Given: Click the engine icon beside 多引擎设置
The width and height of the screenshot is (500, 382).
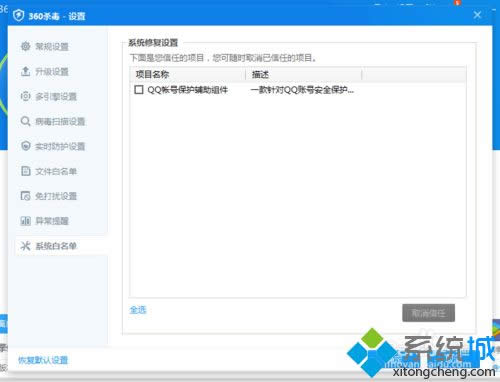Looking at the screenshot, I should click(x=26, y=96).
